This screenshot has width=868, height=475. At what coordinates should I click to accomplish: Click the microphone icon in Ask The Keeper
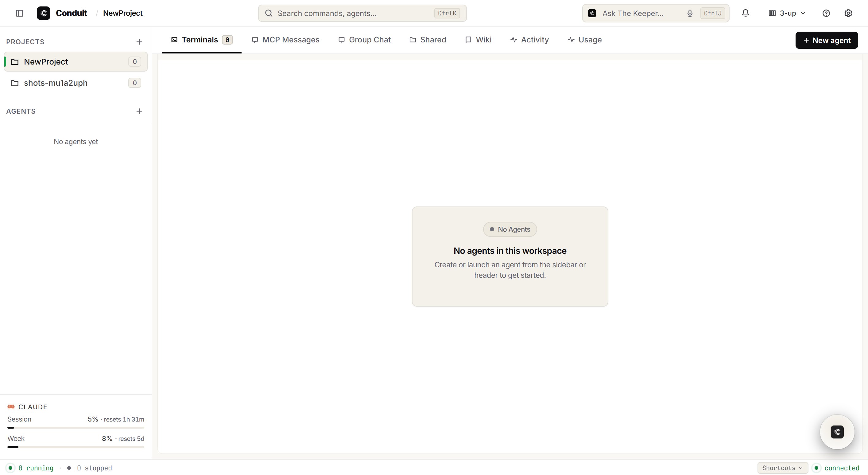pos(690,13)
